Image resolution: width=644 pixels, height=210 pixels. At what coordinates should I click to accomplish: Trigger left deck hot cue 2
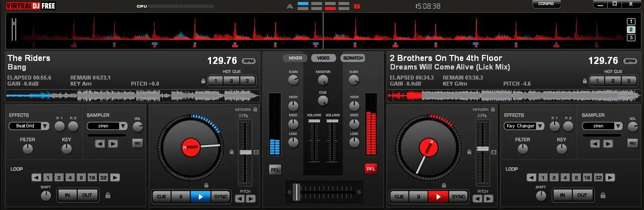tap(232, 81)
